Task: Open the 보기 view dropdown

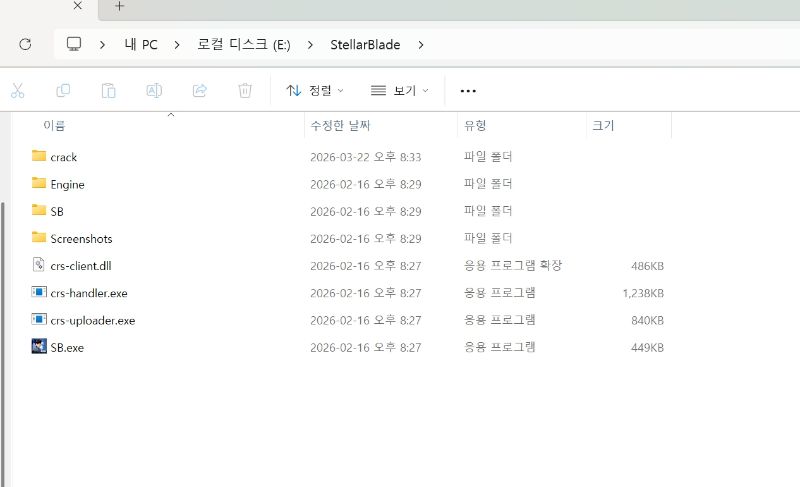Action: (x=399, y=90)
